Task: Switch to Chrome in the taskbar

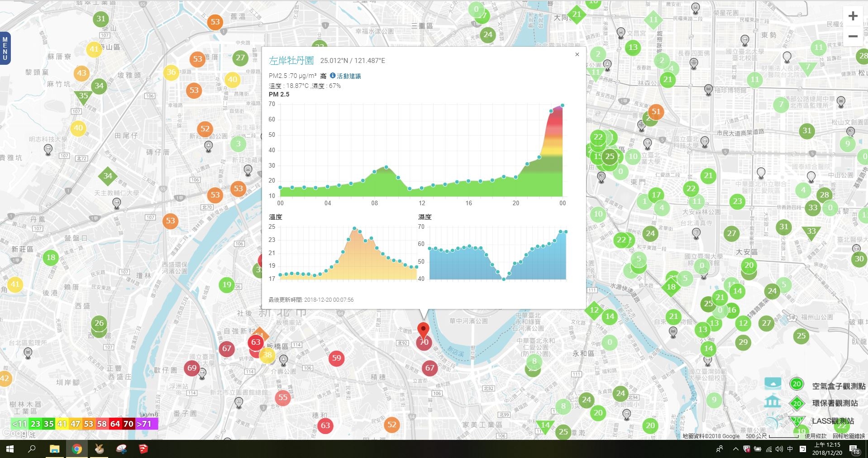Action: click(x=77, y=449)
